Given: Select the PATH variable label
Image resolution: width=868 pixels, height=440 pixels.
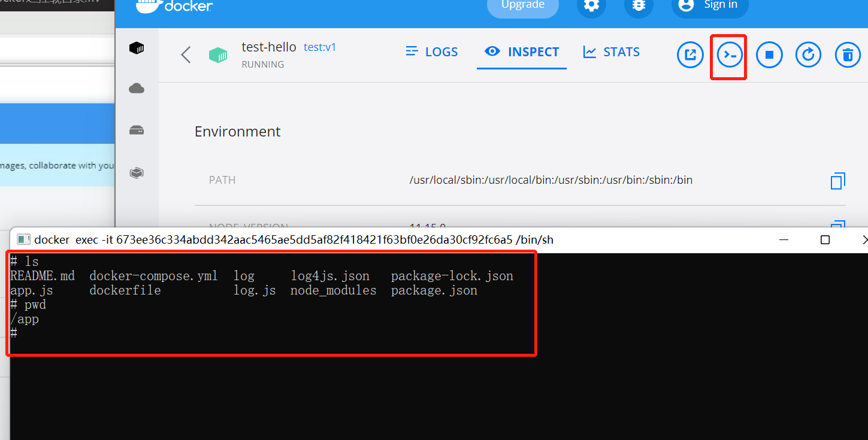Looking at the screenshot, I should pyautogui.click(x=222, y=180).
